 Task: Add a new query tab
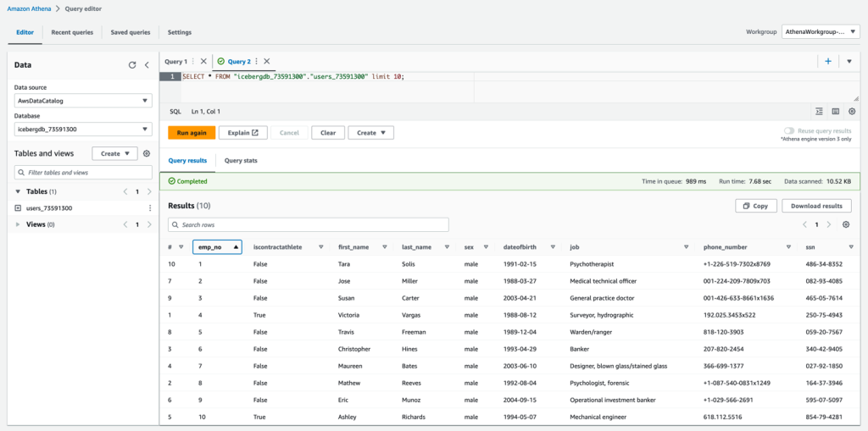pyautogui.click(x=828, y=61)
